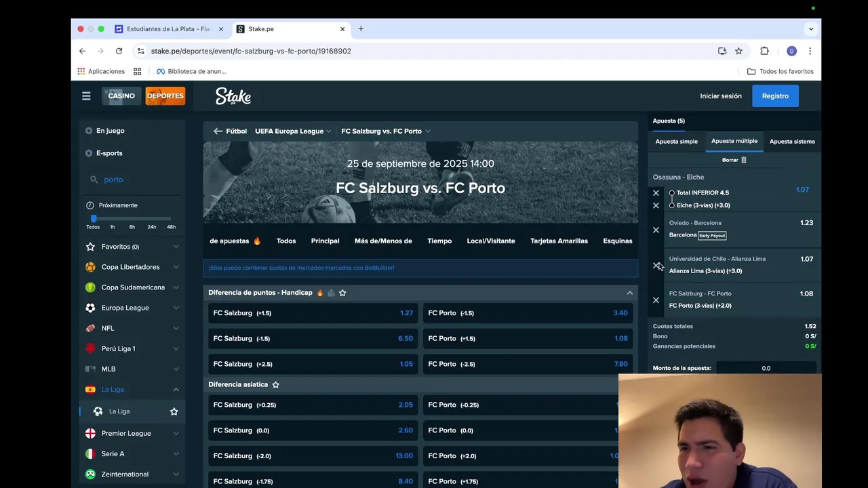Image resolution: width=868 pixels, height=488 pixels.
Task: Click the Serie A Italy flag icon
Action: coord(90,453)
